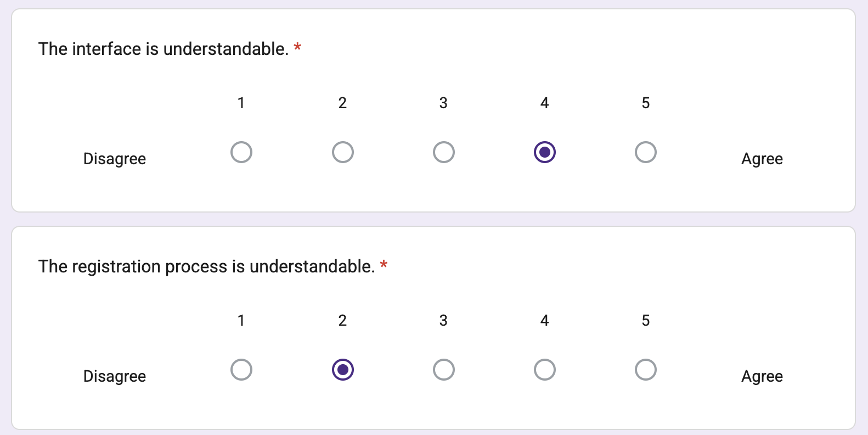Select rating 1 for registration process
The height and width of the screenshot is (435, 868).
pyautogui.click(x=241, y=370)
